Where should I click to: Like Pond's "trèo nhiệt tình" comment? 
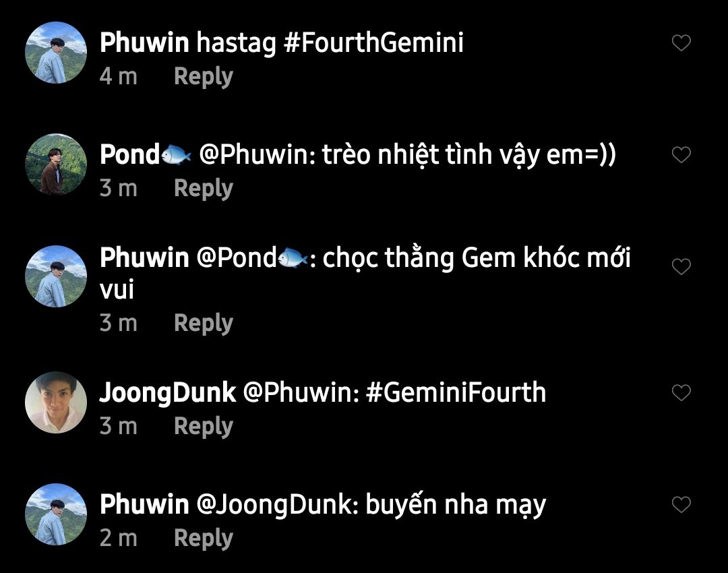[681, 155]
